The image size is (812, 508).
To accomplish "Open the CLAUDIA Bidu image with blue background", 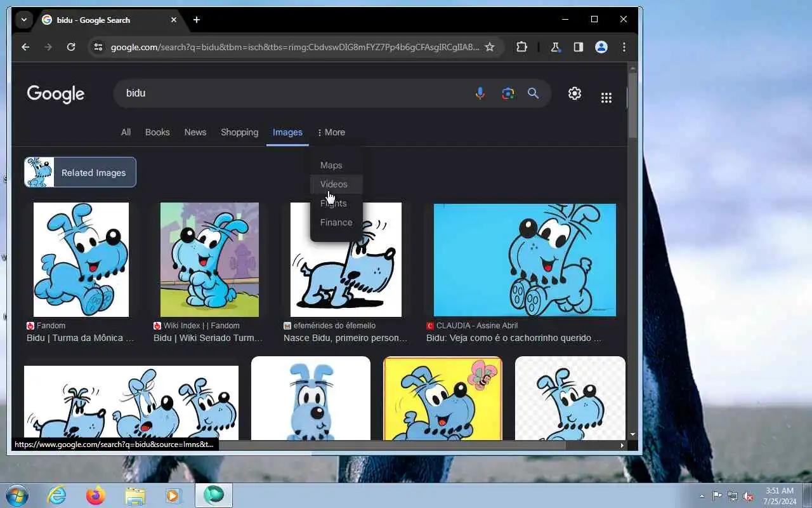I will coord(525,260).
